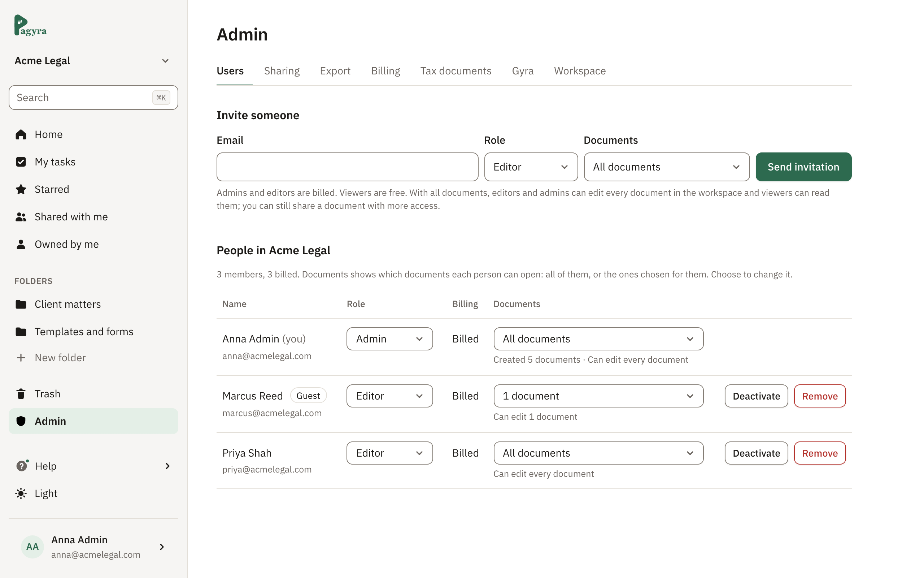Open Shared with me list
This screenshot has height=578, width=924.
click(93, 217)
